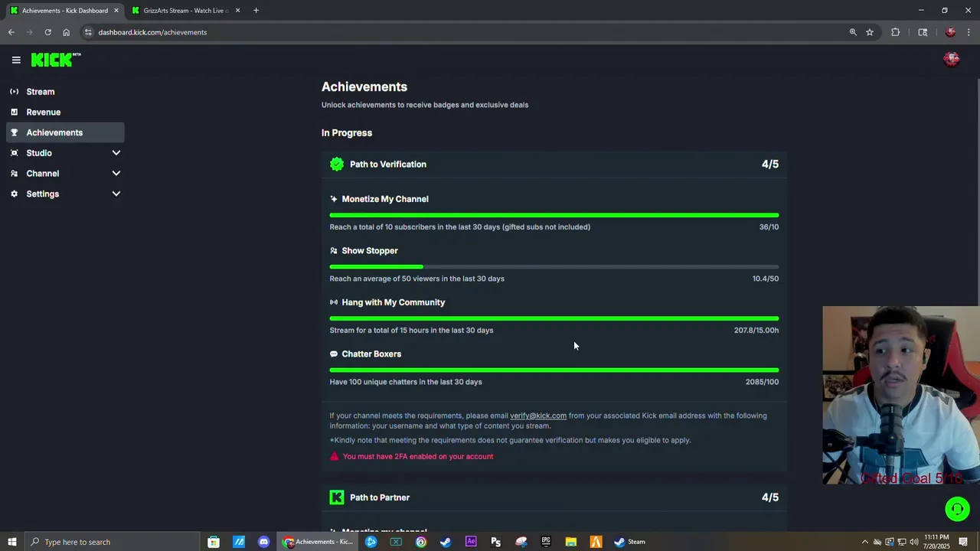This screenshot has width=980, height=551.
Task: Open the Stream sidebar item
Action: click(65, 92)
